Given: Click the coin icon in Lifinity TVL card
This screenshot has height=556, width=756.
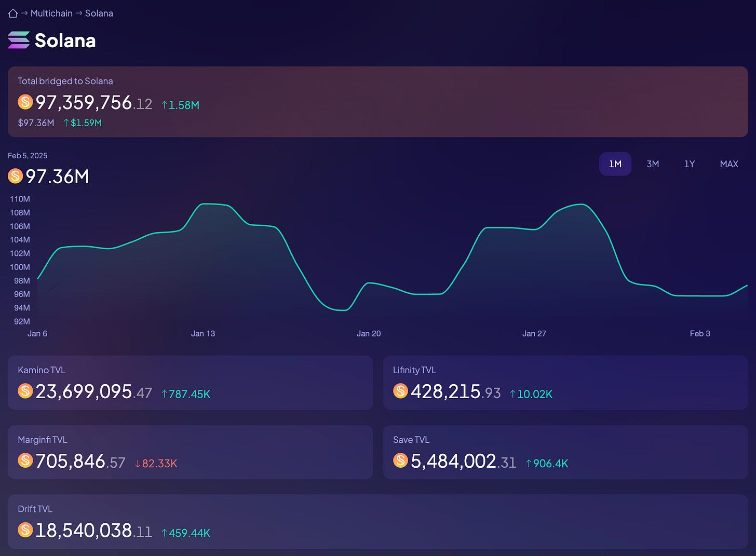Looking at the screenshot, I should click(x=400, y=390).
